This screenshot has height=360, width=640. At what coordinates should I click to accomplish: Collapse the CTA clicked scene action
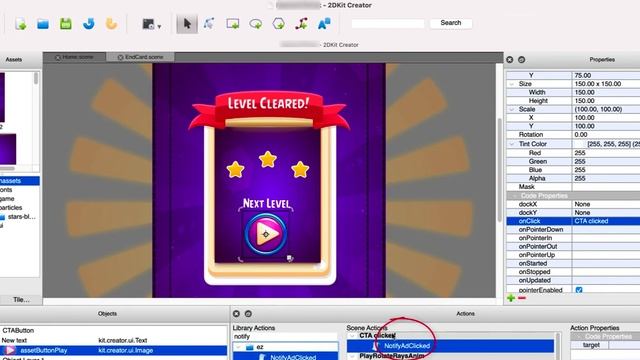pos(352,336)
